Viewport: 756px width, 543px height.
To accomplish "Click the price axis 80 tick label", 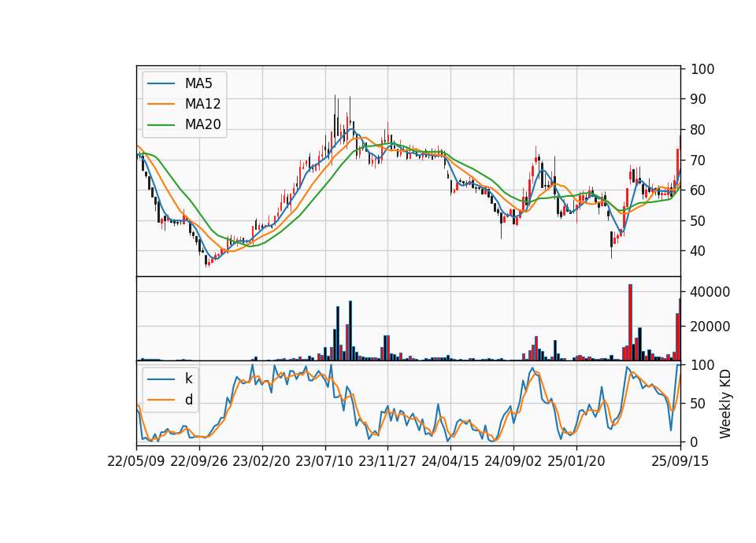I will (699, 130).
